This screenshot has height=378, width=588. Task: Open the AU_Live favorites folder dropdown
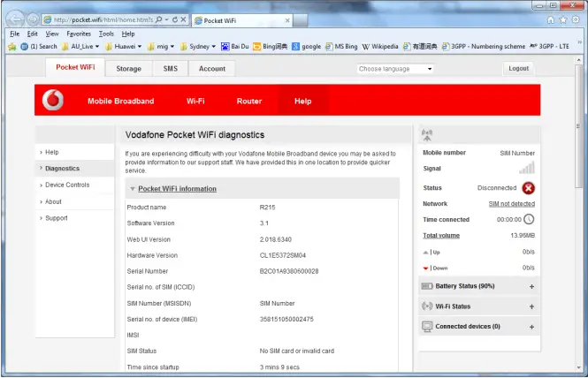pos(80,47)
